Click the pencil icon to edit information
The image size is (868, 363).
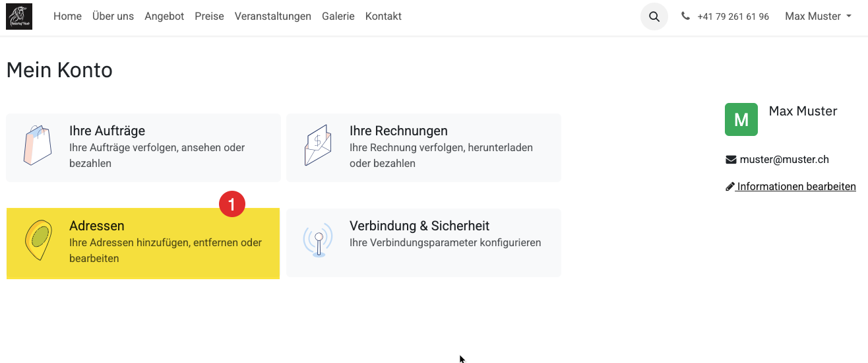click(x=730, y=187)
